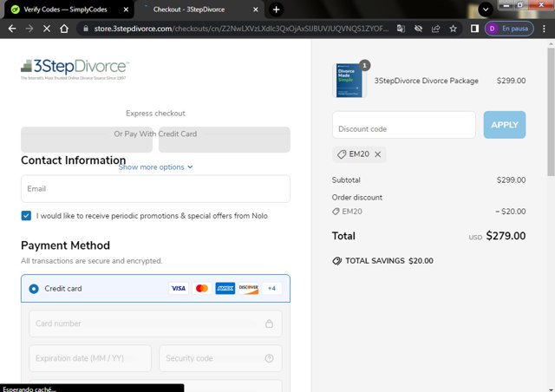Click the site lock icon
Screen dimensions: 555x392
pyautogui.click(x=86, y=29)
